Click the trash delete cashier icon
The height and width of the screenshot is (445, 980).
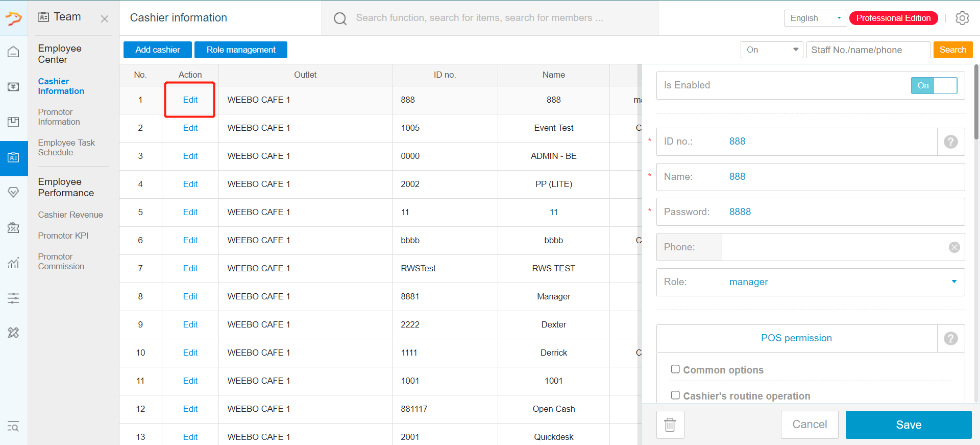[x=670, y=425]
